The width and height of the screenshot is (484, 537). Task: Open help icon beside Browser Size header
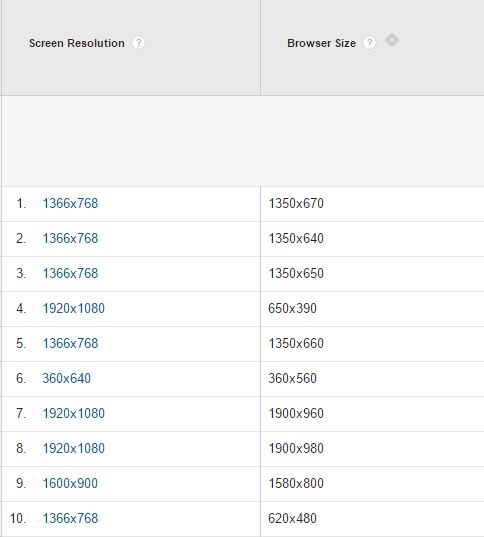[x=369, y=43]
